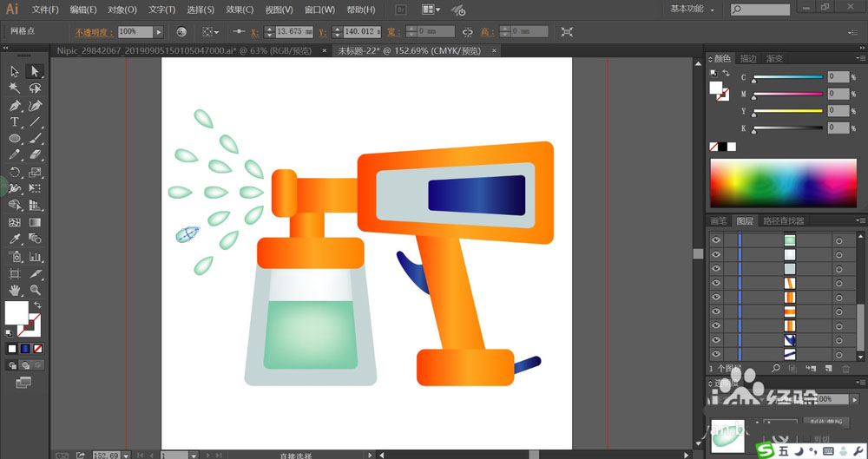Open the opacity slider arrow in control bar
The height and width of the screenshot is (459, 868).
[159, 32]
